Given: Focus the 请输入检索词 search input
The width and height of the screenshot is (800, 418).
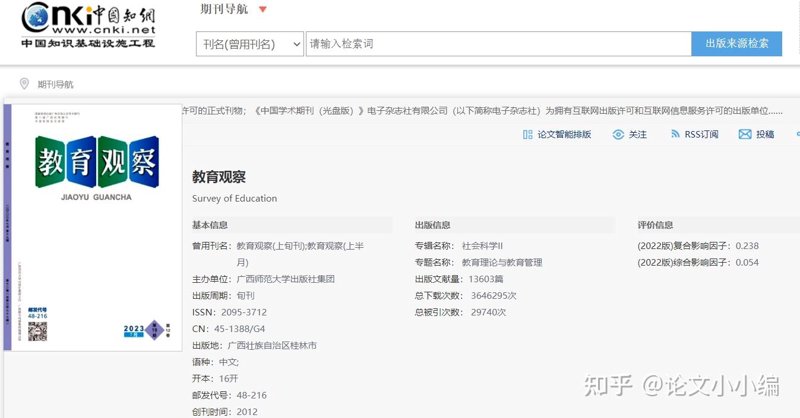Looking at the screenshot, I should (498, 44).
